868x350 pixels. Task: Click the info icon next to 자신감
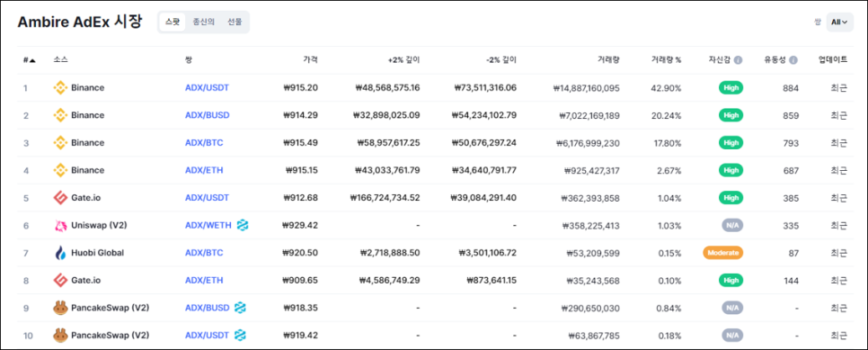point(738,60)
